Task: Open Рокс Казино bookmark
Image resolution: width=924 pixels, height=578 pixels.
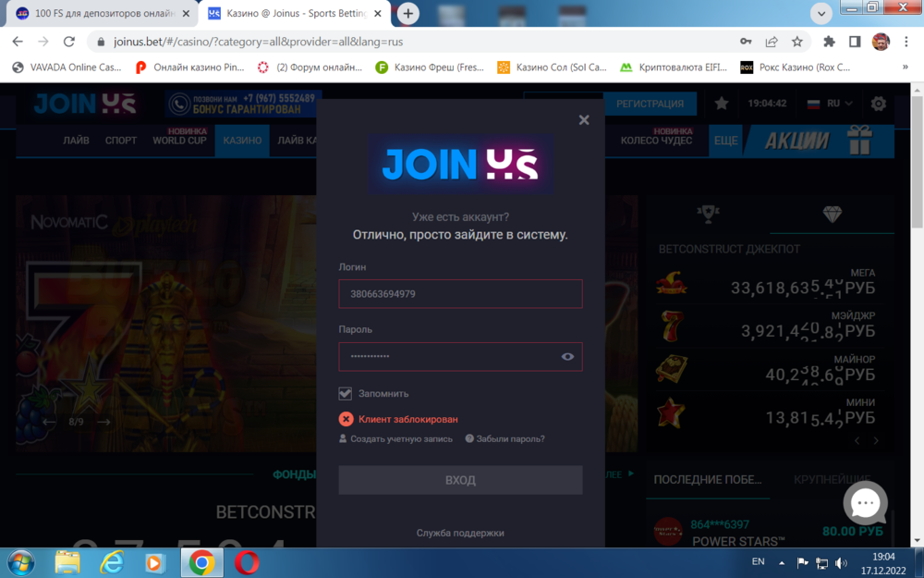Action: pos(795,68)
